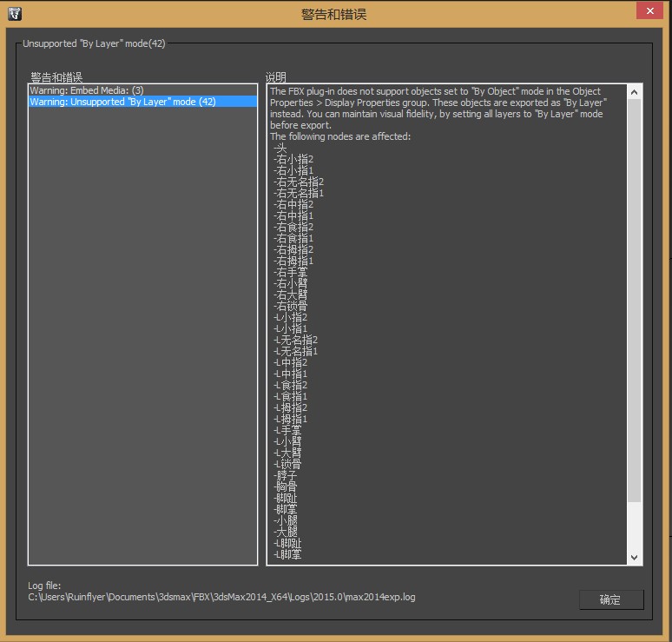This screenshot has height=642, width=672.
Task: Click the 说明 description heading
Action: tap(275, 77)
